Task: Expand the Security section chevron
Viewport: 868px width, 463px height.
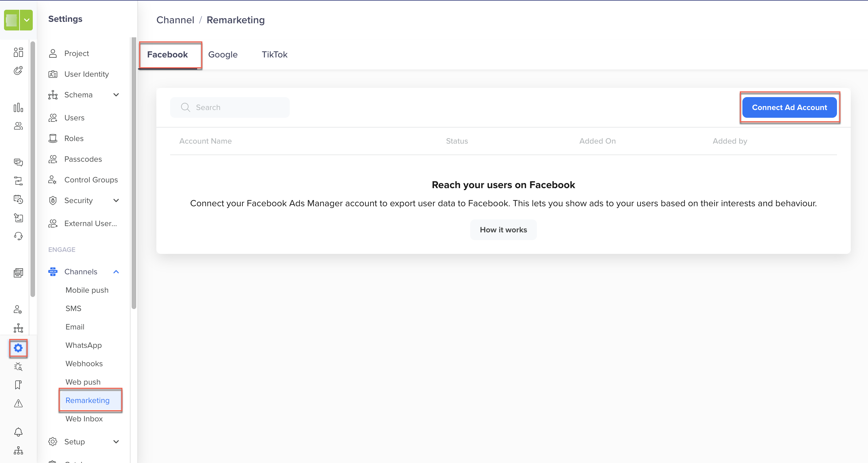Action: (x=116, y=201)
